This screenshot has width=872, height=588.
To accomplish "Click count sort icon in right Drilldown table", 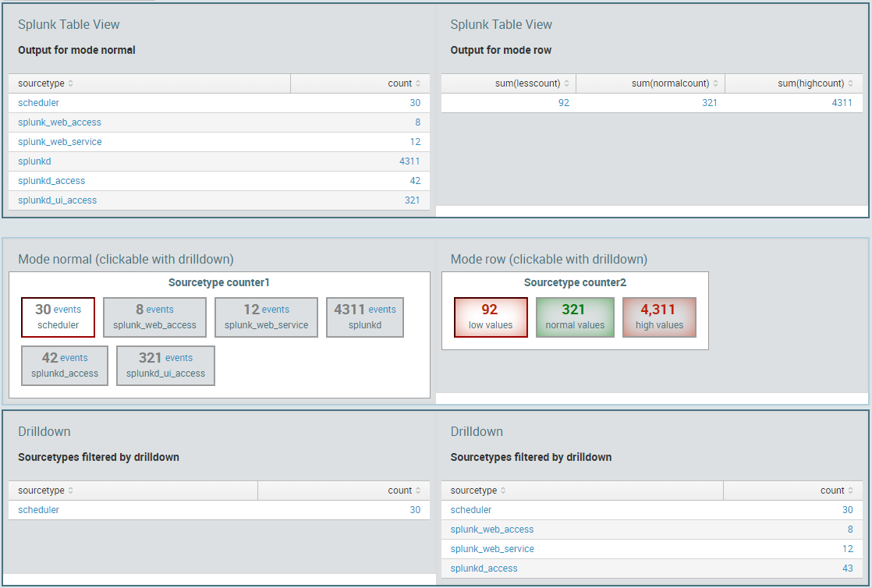I will [x=851, y=491].
